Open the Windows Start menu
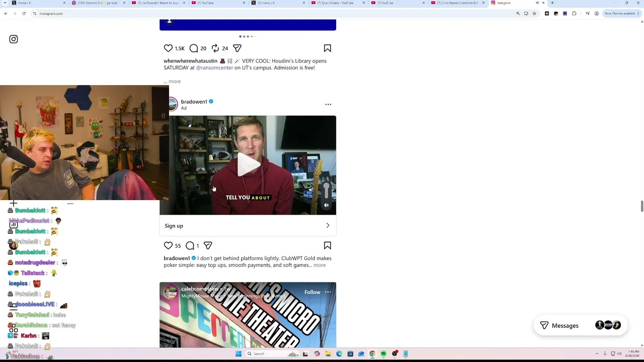 click(238, 354)
